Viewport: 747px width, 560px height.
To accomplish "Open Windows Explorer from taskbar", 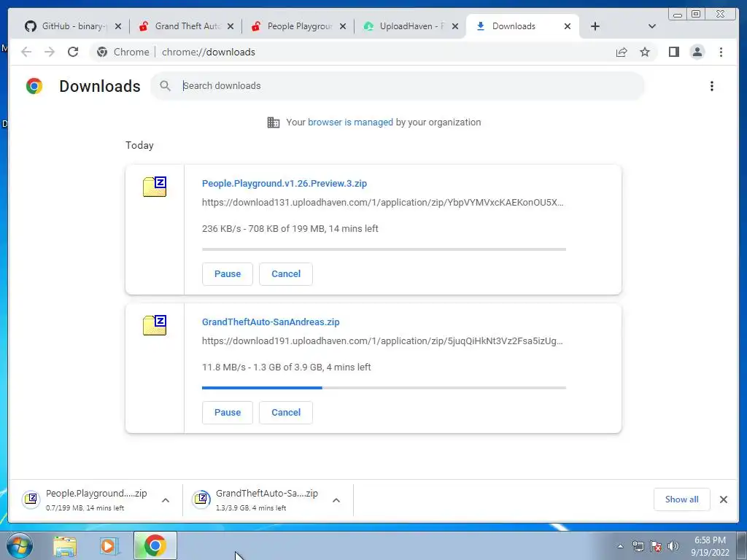I will 65,546.
